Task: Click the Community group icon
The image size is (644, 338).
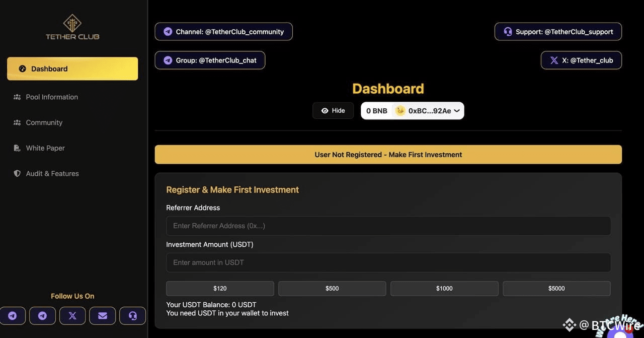Action: click(x=17, y=122)
